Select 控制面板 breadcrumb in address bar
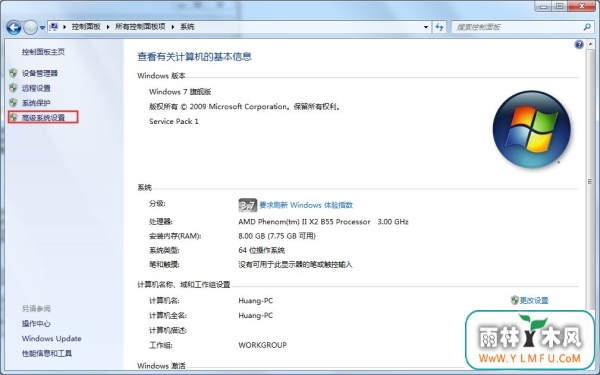Image resolution: width=600 pixels, height=375 pixels. [86, 27]
